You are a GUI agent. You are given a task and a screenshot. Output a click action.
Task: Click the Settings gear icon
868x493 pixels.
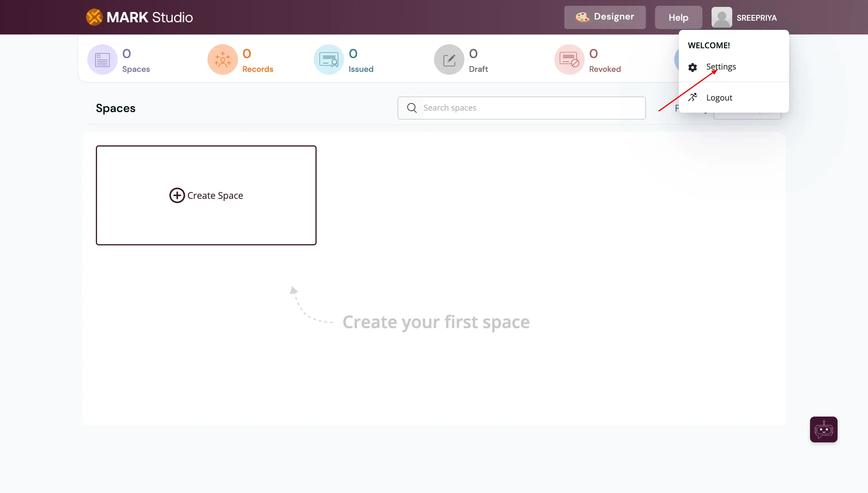tap(692, 68)
